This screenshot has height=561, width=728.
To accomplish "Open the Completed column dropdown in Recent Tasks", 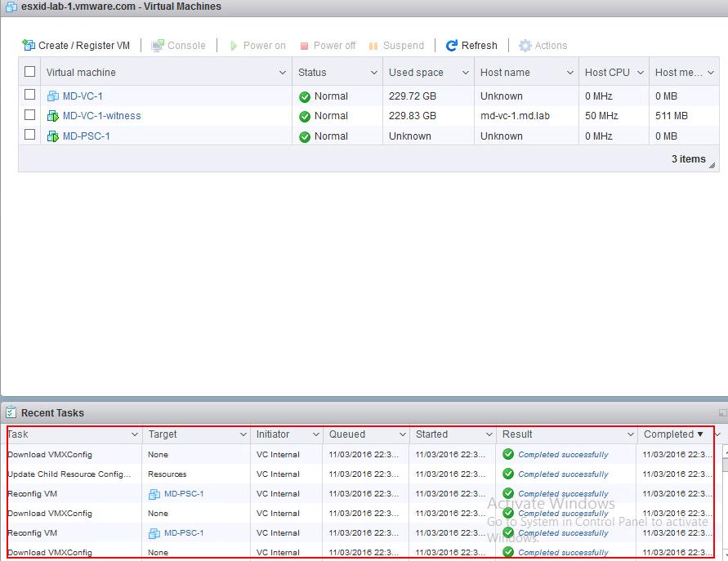I will point(717,434).
